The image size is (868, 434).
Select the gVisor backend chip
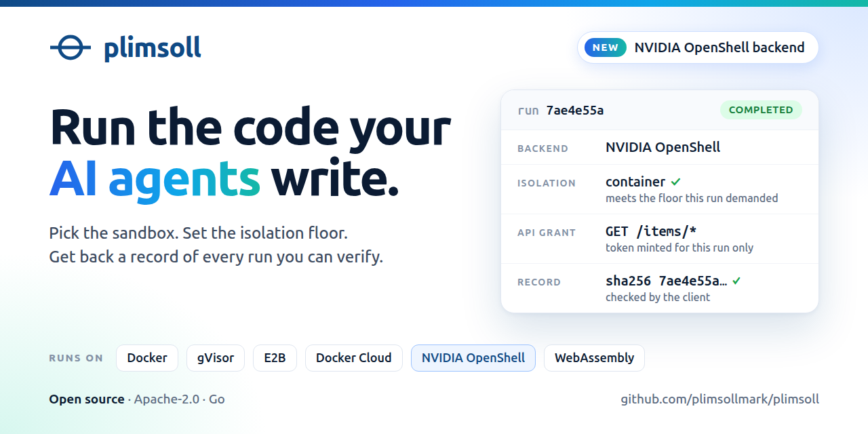tap(216, 358)
